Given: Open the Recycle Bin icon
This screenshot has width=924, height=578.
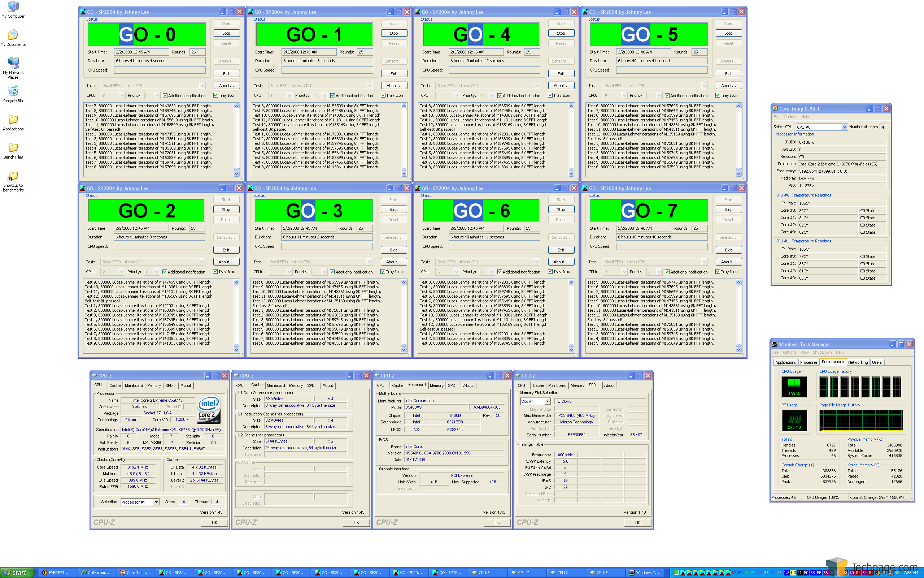Looking at the screenshot, I should pos(13,94).
